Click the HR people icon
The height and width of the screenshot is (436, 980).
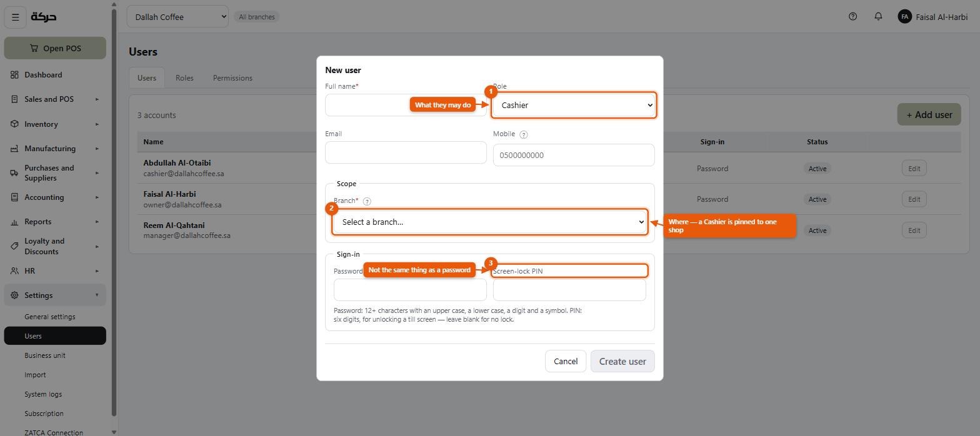click(14, 271)
